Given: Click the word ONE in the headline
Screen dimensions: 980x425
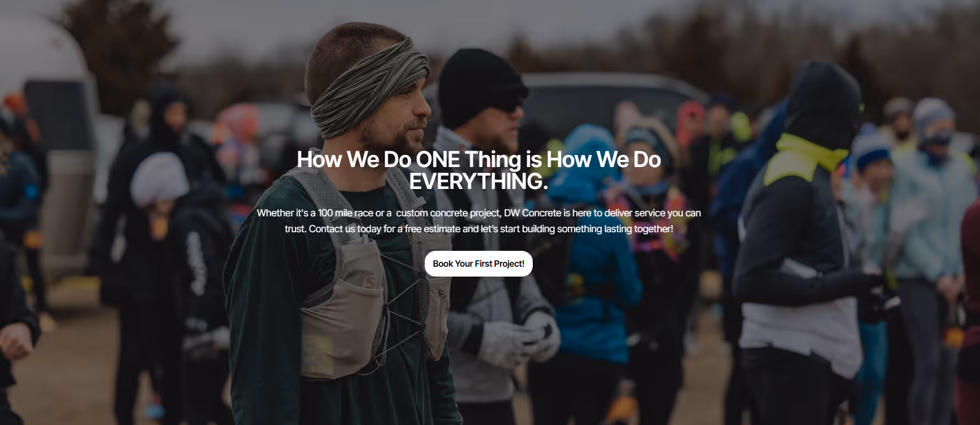Looking at the screenshot, I should pos(438,159).
